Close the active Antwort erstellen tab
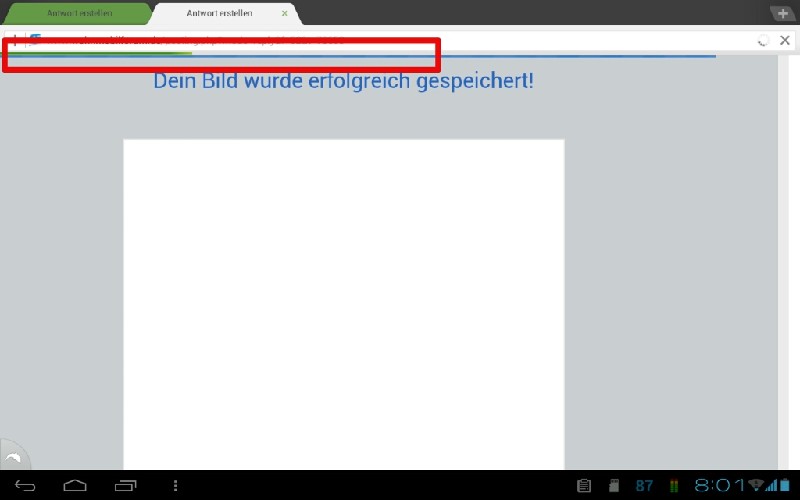The image size is (800, 500). (285, 14)
